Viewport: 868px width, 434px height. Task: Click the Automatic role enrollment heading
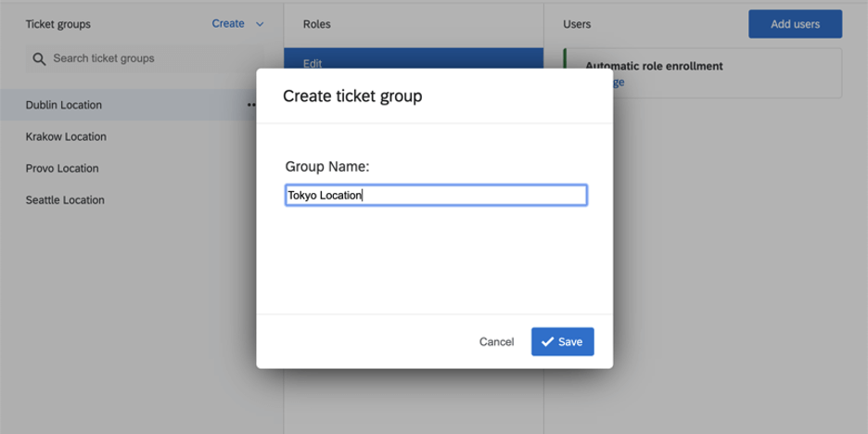pyautogui.click(x=654, y=66)
